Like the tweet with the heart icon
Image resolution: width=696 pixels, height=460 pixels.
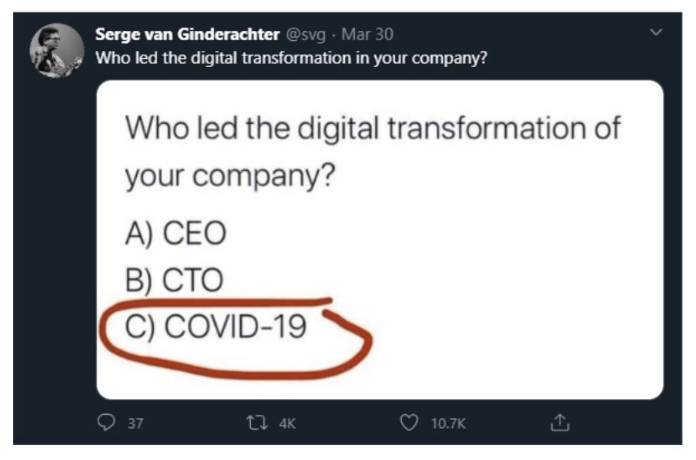click(x=409, y=423)
